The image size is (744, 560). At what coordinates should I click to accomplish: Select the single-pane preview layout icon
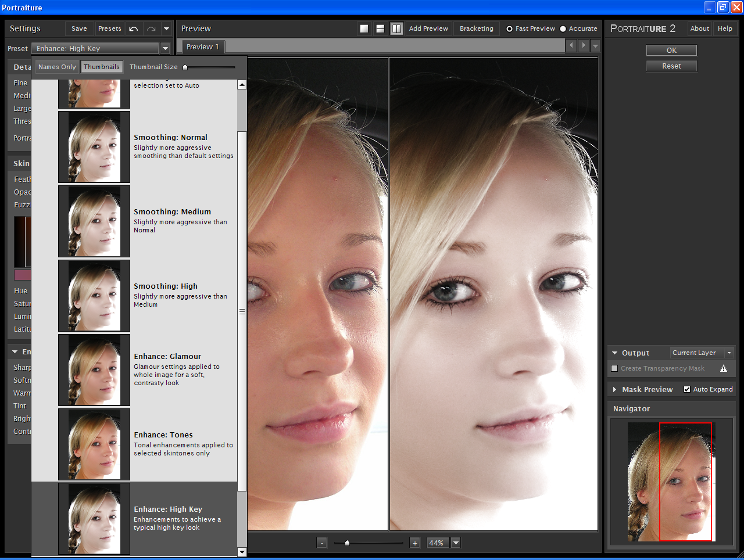364,28
